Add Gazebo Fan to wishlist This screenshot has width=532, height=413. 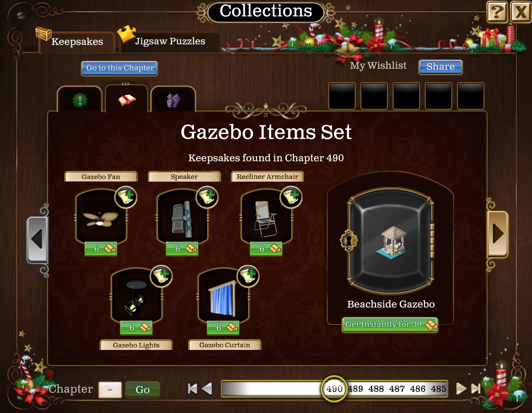click(x=126, y=197)
